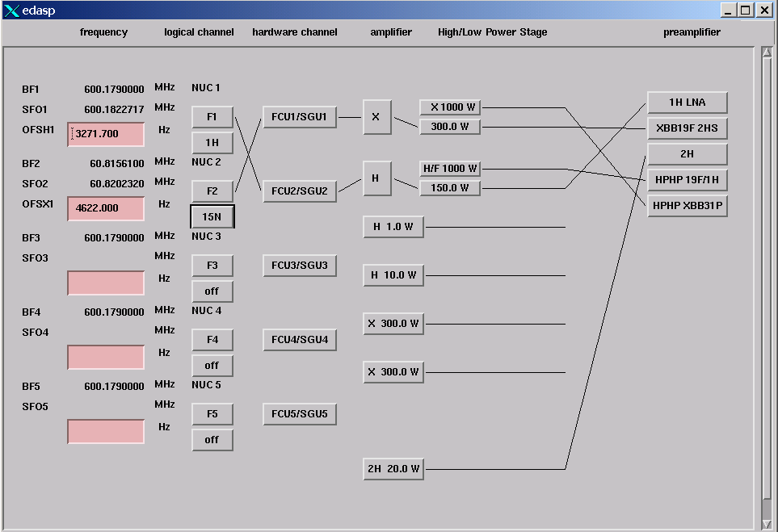
Task: Select the 1H LNA preamplifier
Action: coord(687,103)
